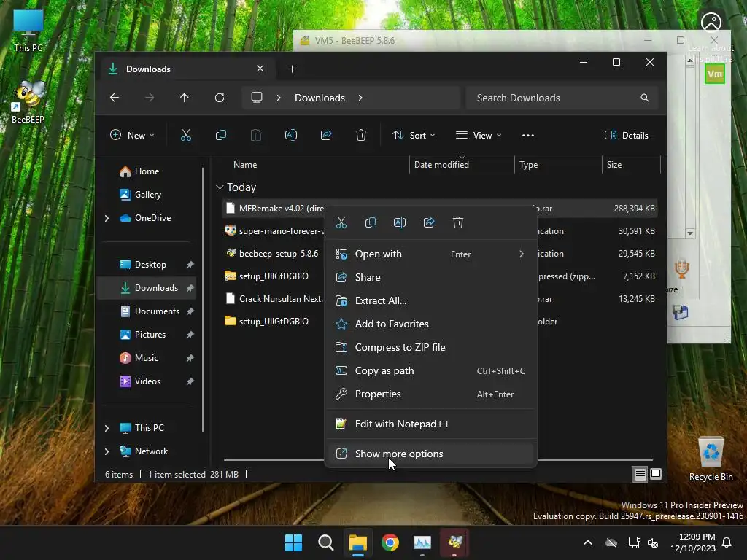
Task: Click the toolbar Cut scissors icon
Action: (186, 135)
